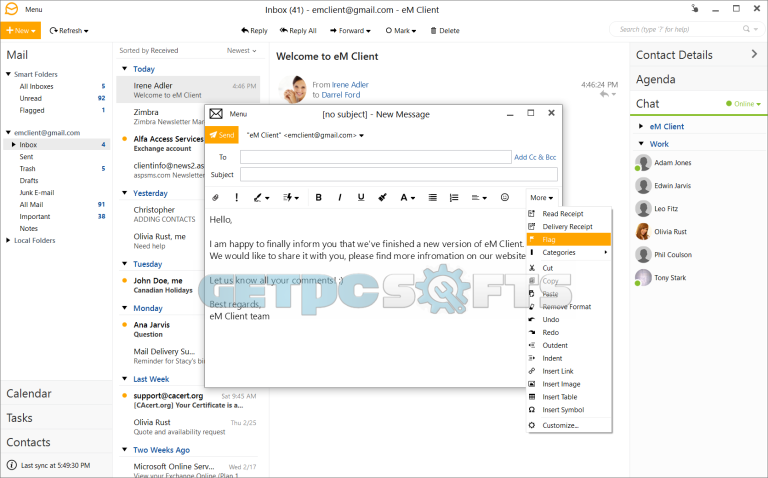Viewport: 768px width, 478px height.
Task: Open the New Message window Menu
Action: pos(238,114)
